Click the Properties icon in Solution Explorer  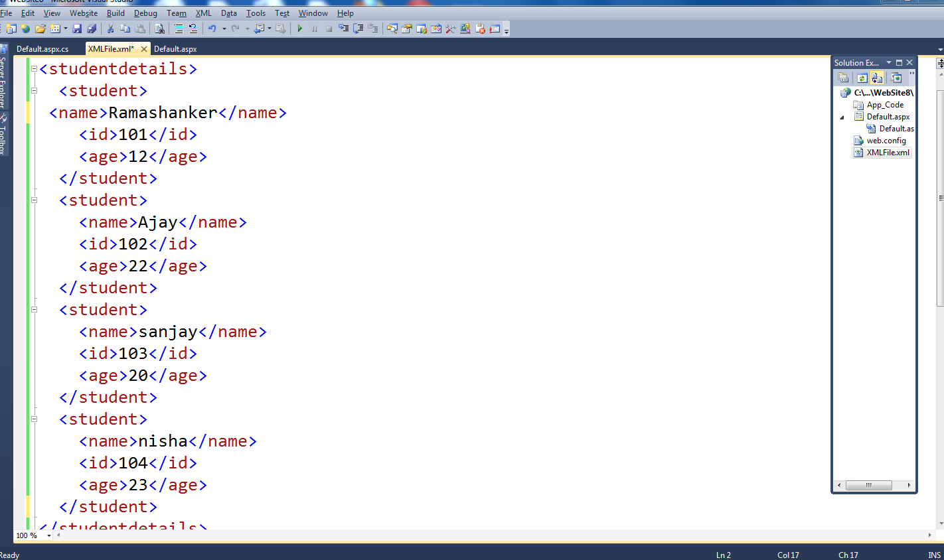(x=843, y=77)
